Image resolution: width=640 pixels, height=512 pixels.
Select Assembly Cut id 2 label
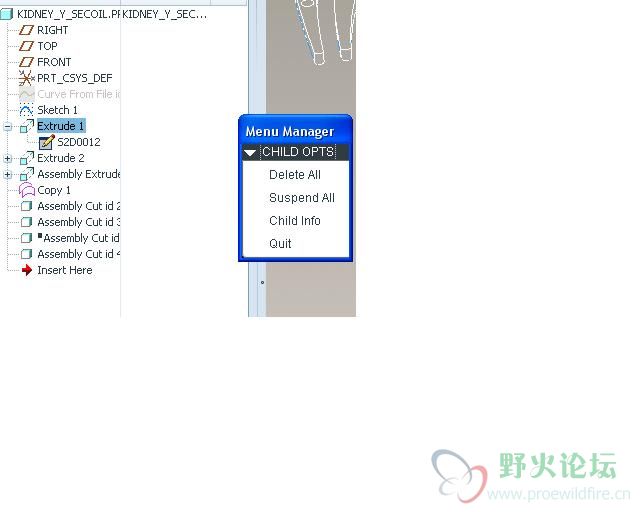[x=78, y=206]
